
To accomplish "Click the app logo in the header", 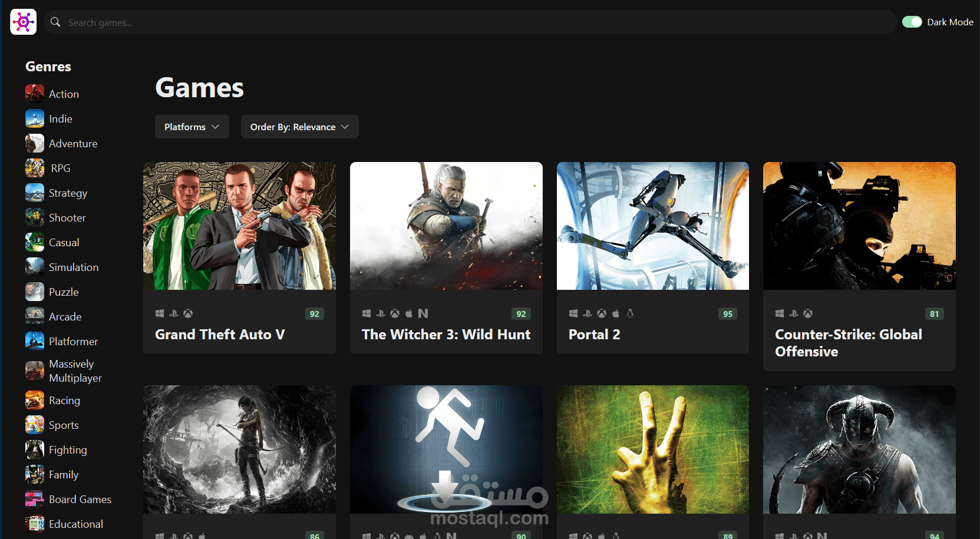I will click(24, 22).
